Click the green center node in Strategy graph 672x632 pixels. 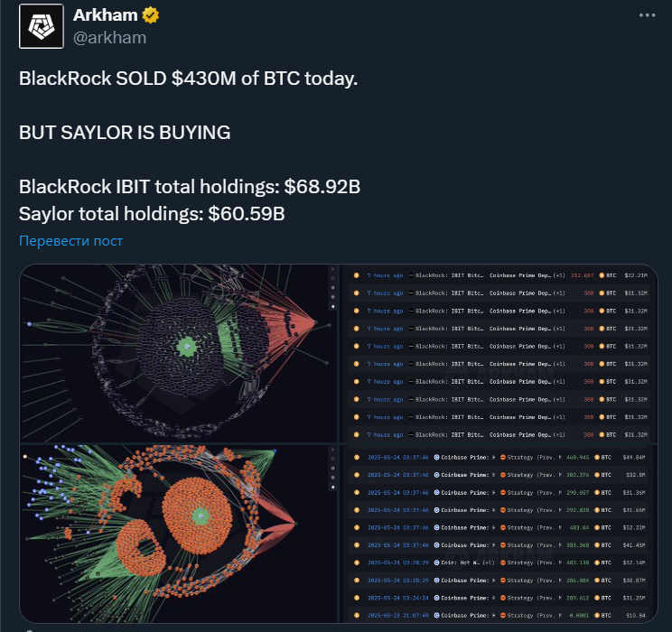[201, 516]
